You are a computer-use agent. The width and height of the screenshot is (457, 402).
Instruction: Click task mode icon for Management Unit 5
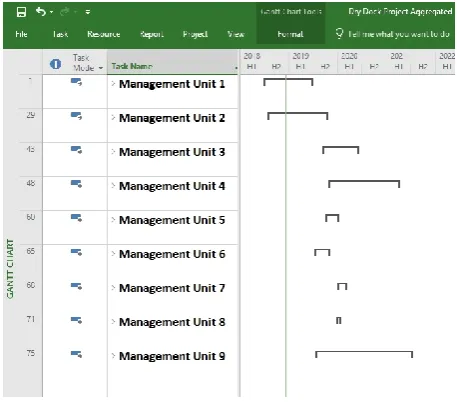(x=76, y=218)
